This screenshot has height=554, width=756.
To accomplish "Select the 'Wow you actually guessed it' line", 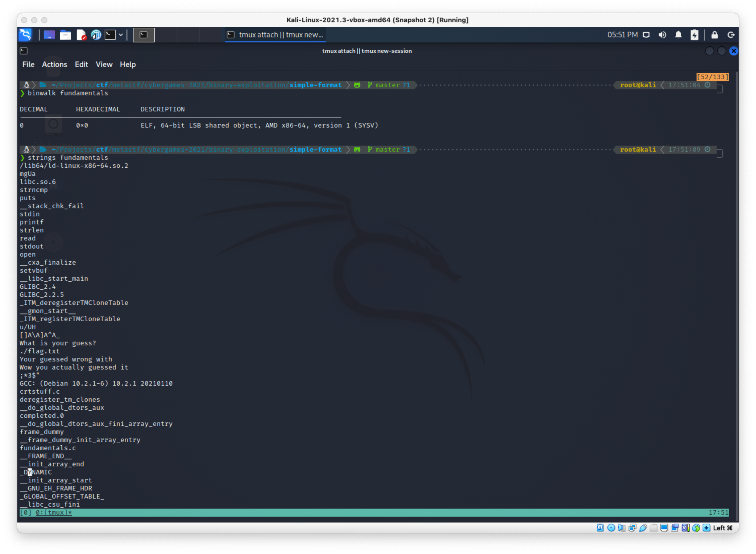I will (x=74, y=367).
